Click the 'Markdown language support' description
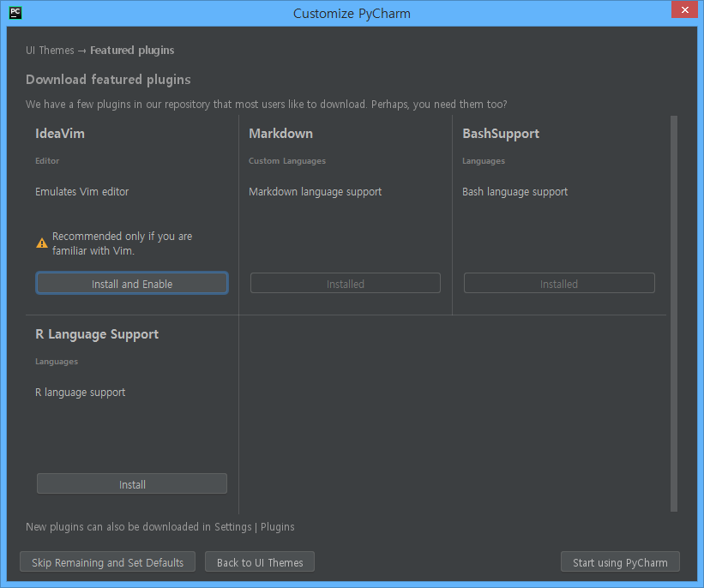Screen dimensions: 704x588 [x=316, y=192]
